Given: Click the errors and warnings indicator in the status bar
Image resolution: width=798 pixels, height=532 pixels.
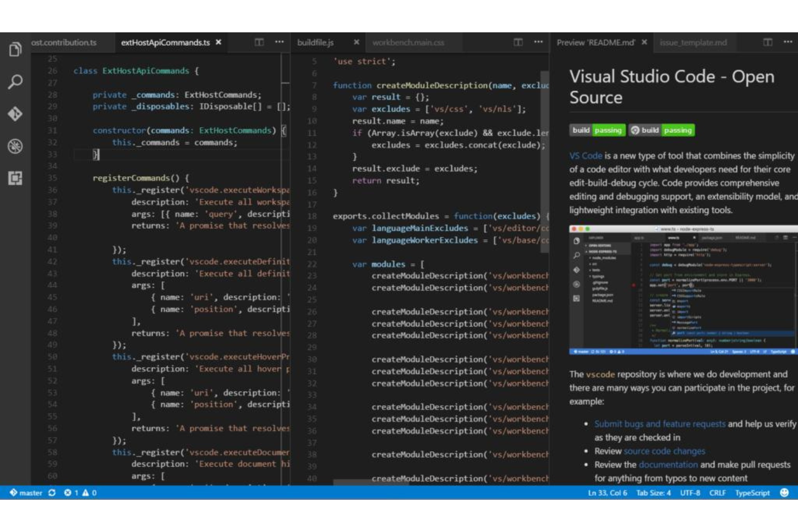Looking at the screenshot, I should click(x=80, y=492).
